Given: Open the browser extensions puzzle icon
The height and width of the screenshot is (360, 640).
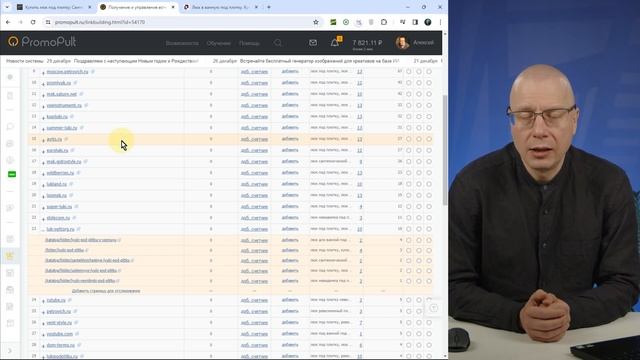Looking at the screenshot, I should [x=384, y=22].
